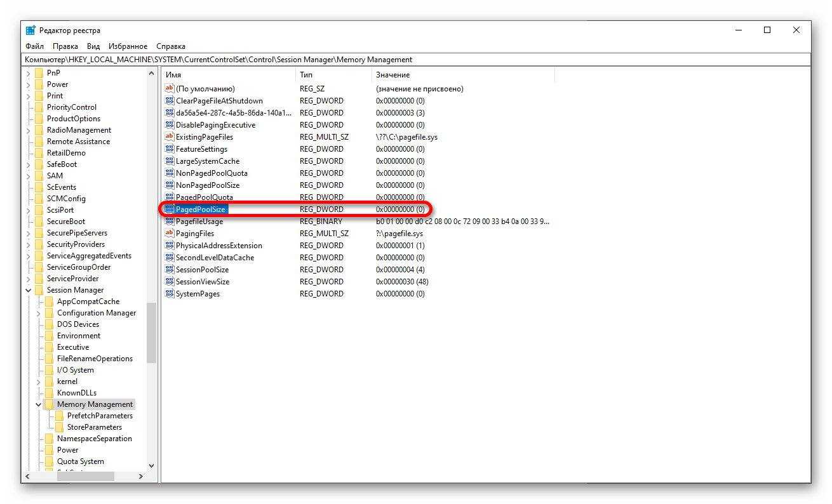Click the Registry Editor icon in the title bar

[30, 30]
